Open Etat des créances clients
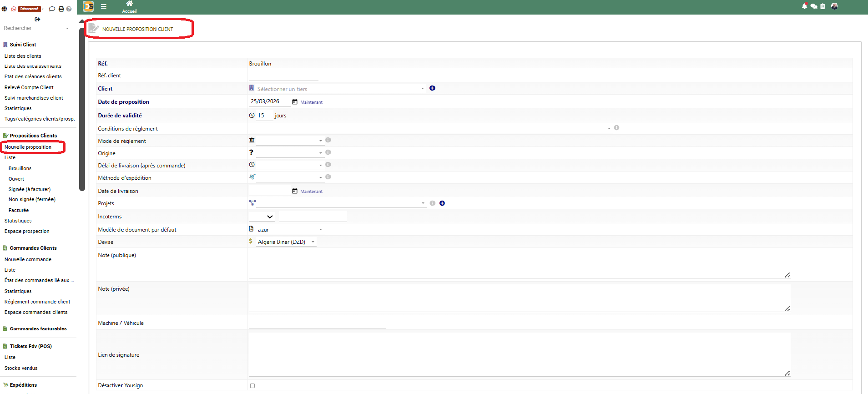This screenshot has width=868, height=394. [33, 76]
